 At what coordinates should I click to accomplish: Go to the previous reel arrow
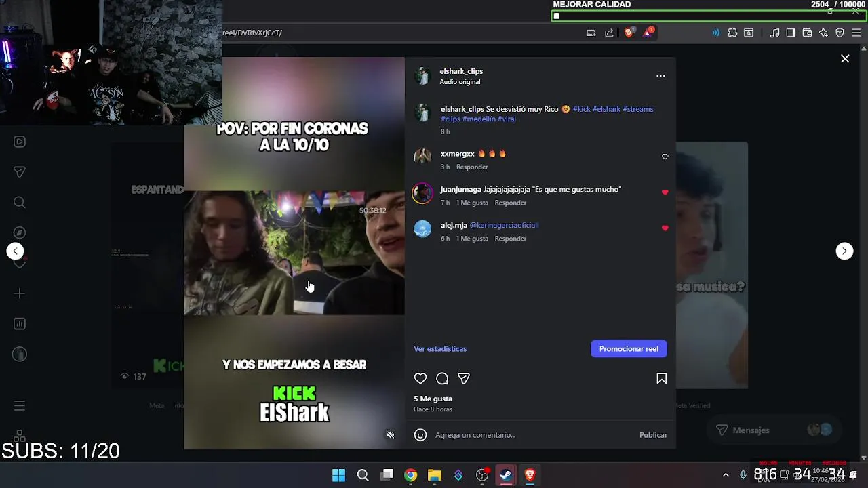click(x=16, y=251)
